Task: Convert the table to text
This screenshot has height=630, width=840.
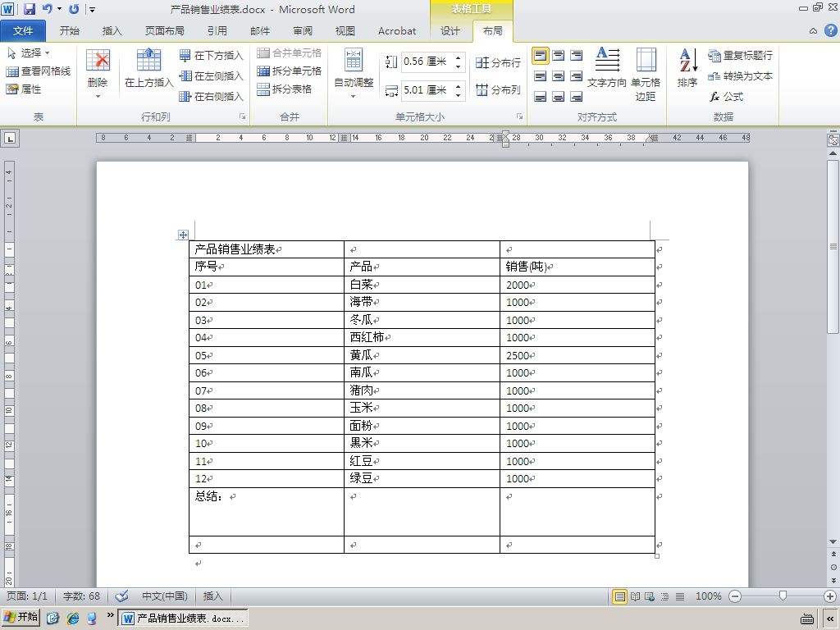Action: tap(741, 76)
